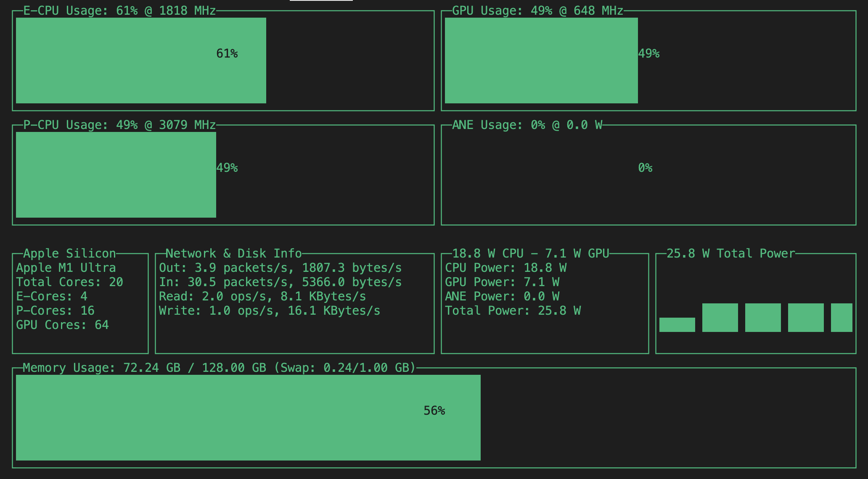Click the 'Write: 1.0 ops/s' line
The width and height of the screenshot is (868, 479).
click(270, 311)
